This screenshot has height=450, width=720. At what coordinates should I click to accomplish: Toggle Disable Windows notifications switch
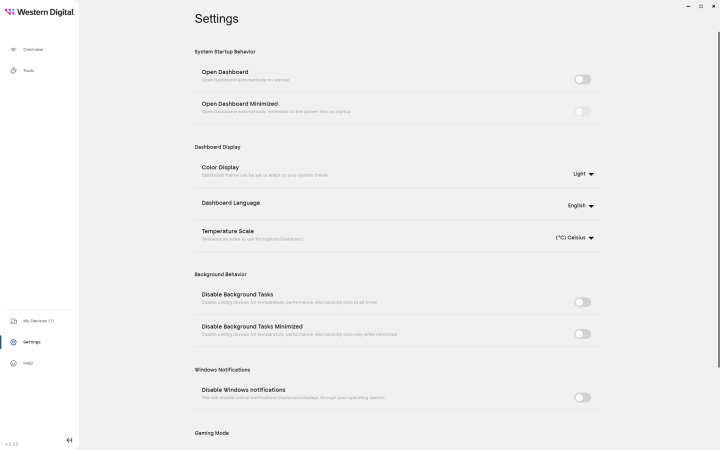(582, 397)
